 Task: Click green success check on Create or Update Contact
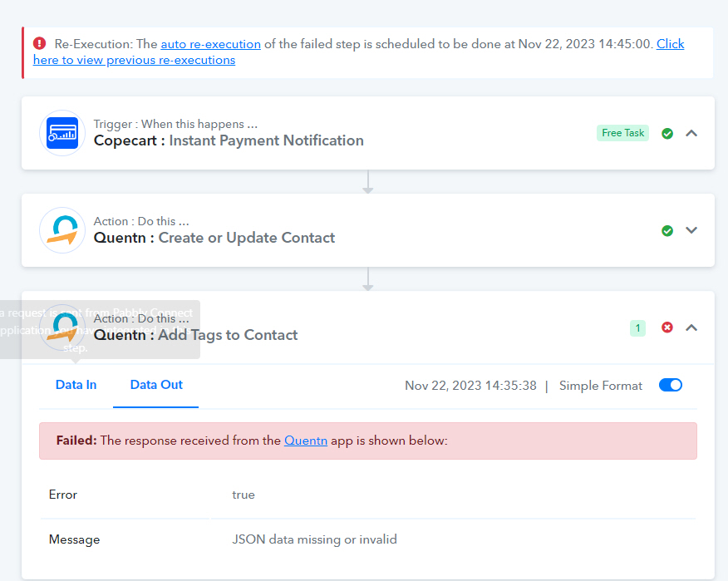click(667, 231)
